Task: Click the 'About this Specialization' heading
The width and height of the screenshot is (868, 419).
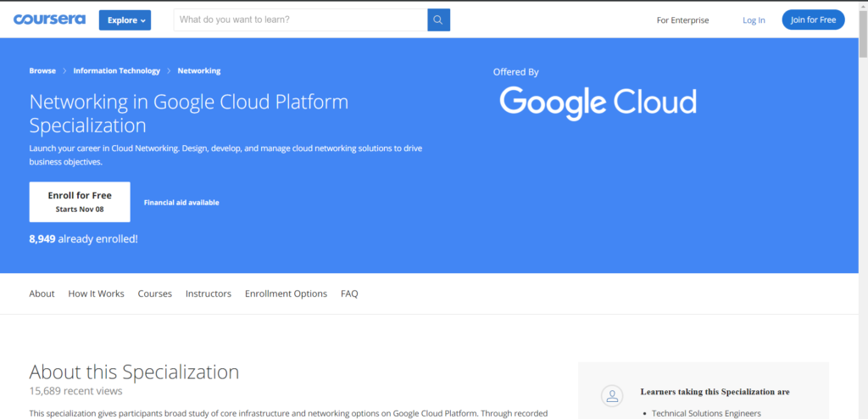Action: (134, 372)
